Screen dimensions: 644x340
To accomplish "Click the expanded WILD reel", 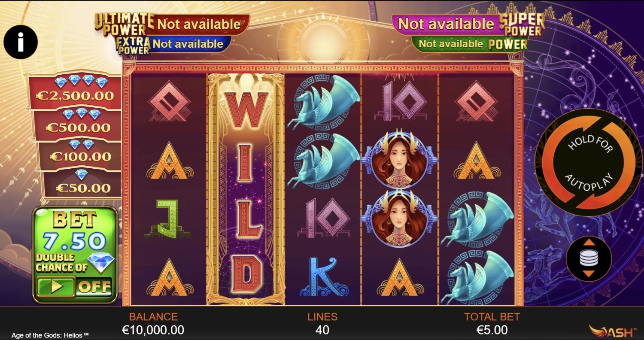I will pyautogui.click(x=246, y=189).
